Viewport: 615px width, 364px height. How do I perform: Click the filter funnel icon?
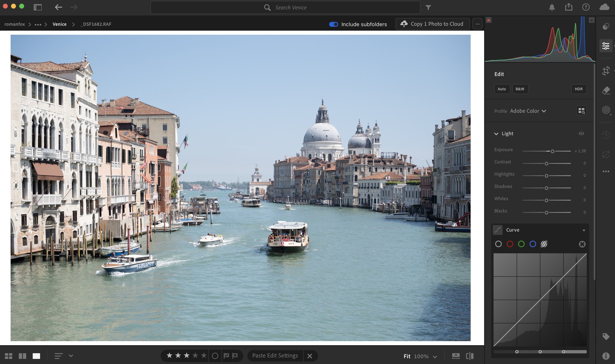(x=428, y=8)
